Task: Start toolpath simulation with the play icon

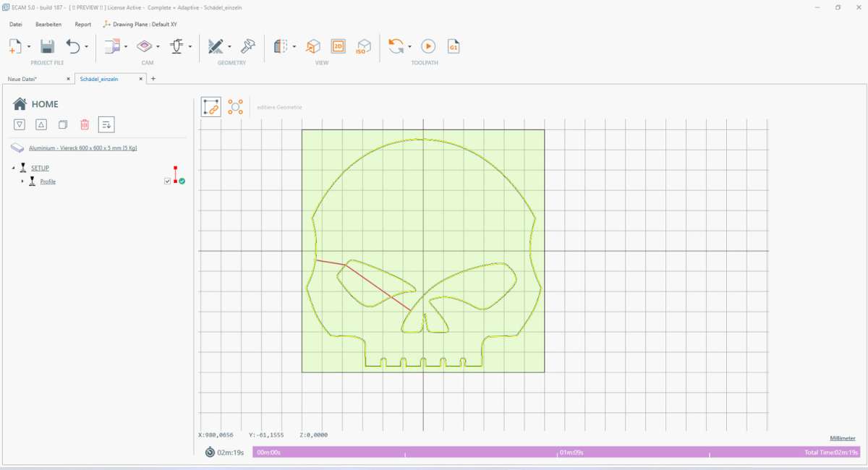Action: tap(428, 47)
